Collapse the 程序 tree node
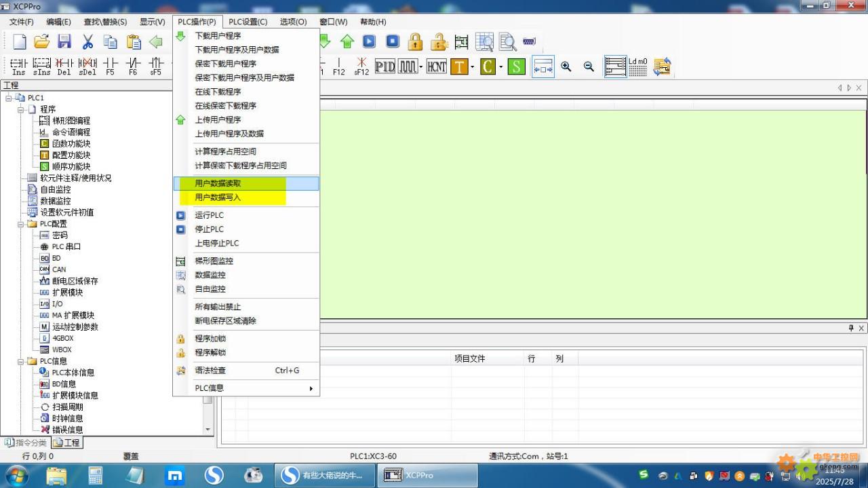 point(21,109)
